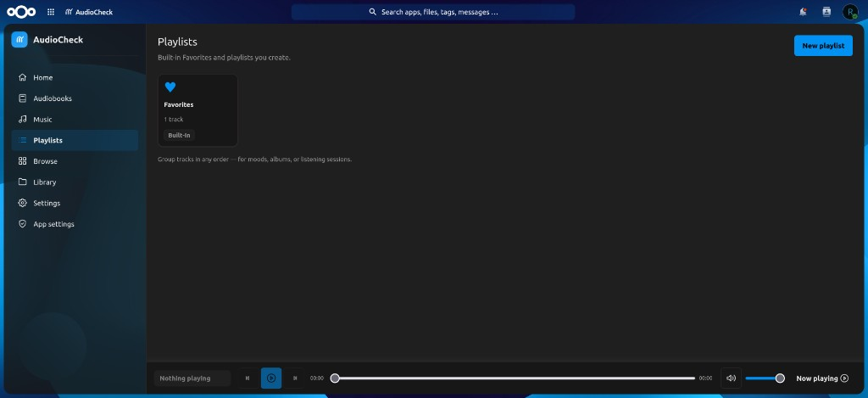Skip to next track

[295, 378]
